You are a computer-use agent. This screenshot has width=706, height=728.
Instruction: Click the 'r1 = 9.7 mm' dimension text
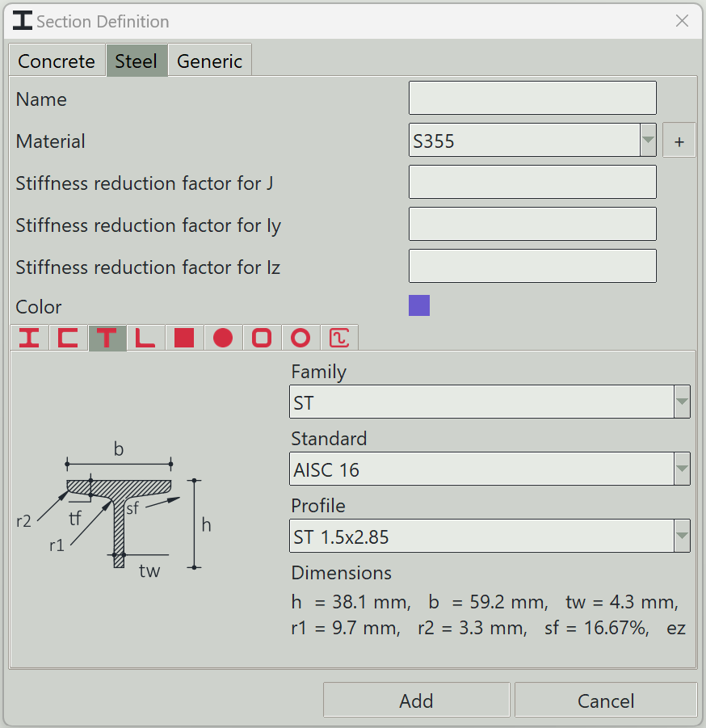[x=346, y=628]
